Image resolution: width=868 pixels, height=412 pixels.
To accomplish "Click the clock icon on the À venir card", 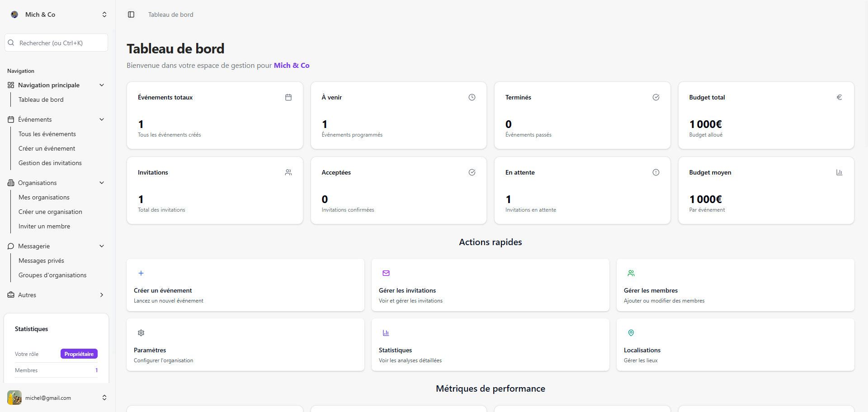I will click(x=472, y=97).
